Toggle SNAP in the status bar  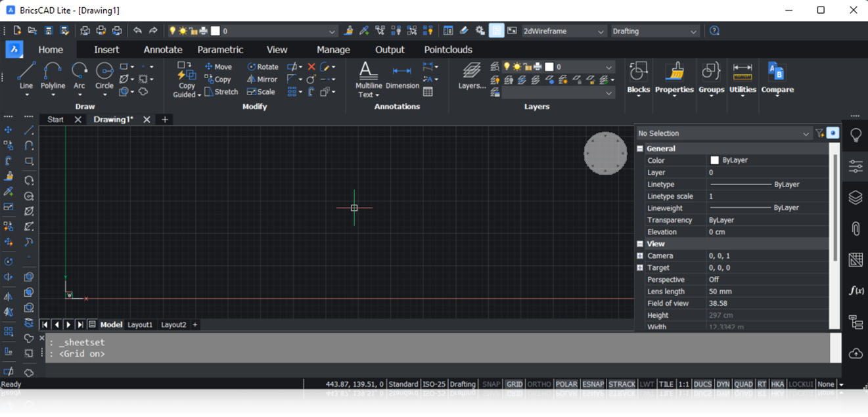pyautogui.click(x=491, y=384)
